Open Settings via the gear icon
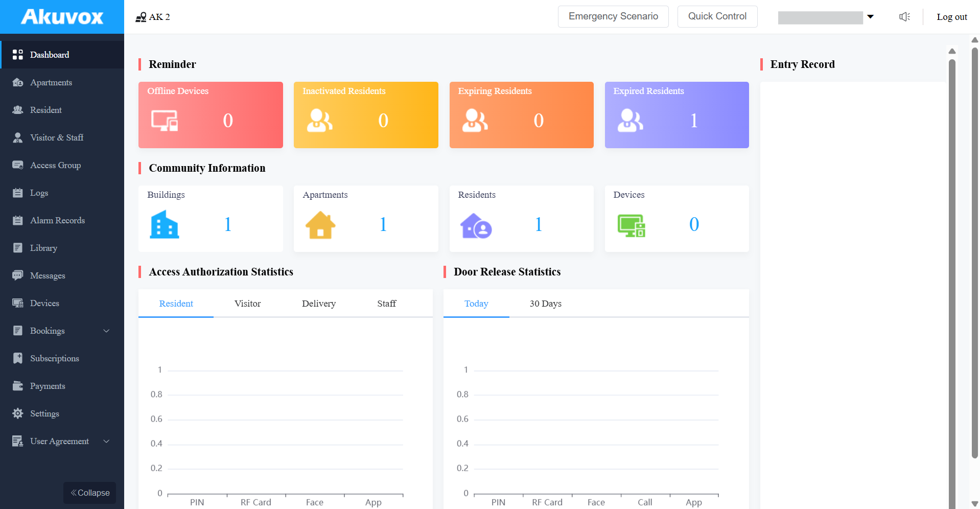 click(18, 413)
